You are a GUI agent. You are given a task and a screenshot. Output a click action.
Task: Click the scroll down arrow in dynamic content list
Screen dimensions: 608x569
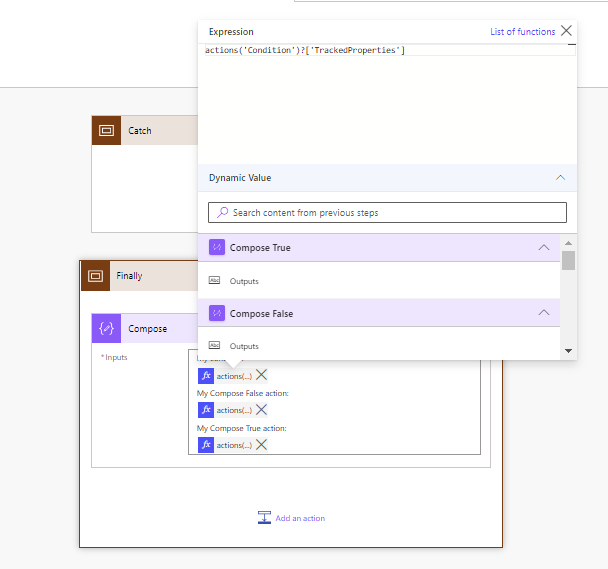pyautogui.click(x=568, y=351)
